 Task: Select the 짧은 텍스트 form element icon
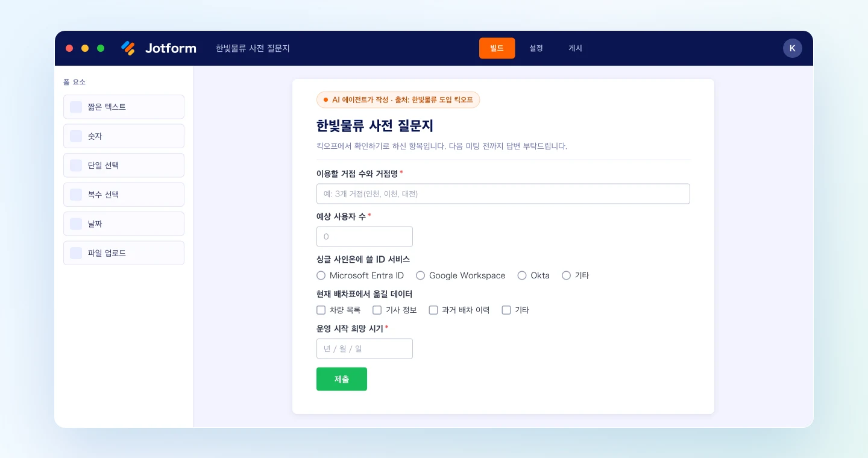tap(76, 107)
